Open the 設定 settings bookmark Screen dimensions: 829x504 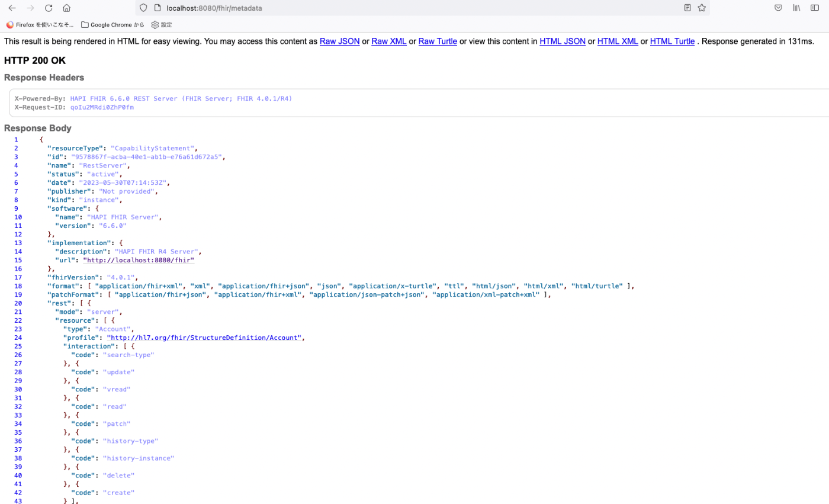click(162, 25)
